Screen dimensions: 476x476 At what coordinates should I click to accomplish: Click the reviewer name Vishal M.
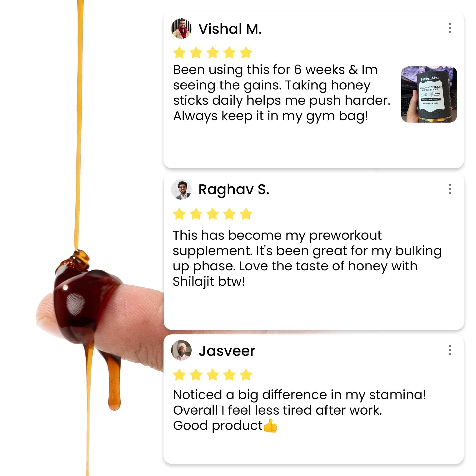[x=230, y=29]
